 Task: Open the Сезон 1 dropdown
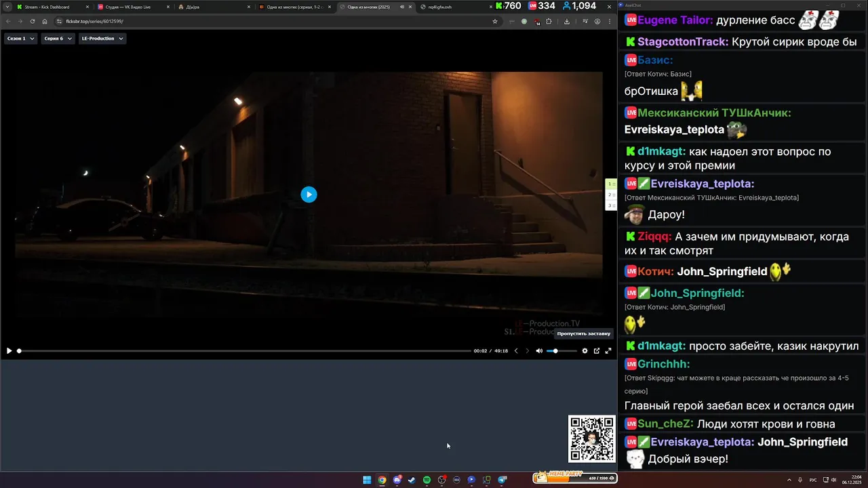click(x=20, y=39)
